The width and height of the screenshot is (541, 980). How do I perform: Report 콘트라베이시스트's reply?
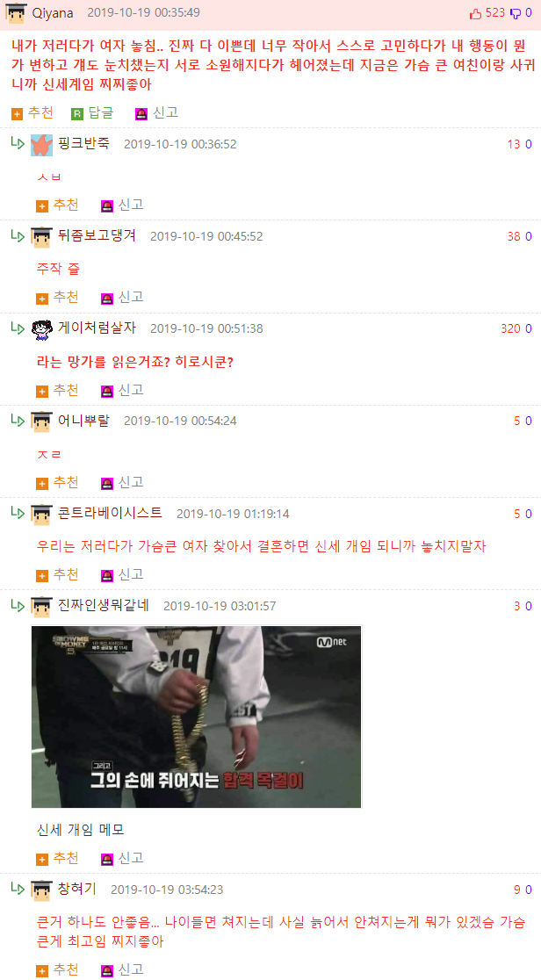tap(123, 573)
